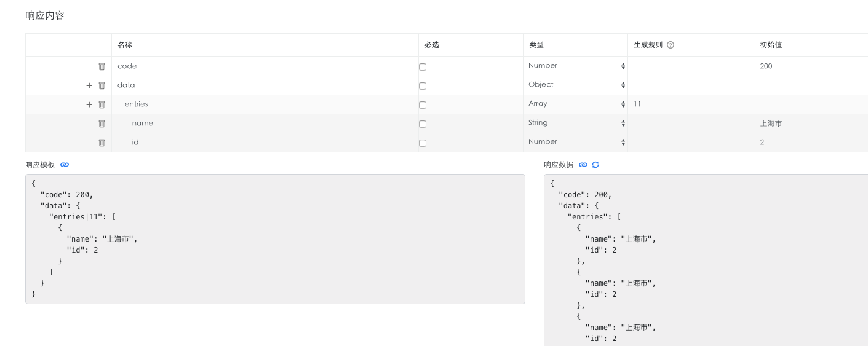
Task: Delete the code row with trash icon
Action: (102, 66)
